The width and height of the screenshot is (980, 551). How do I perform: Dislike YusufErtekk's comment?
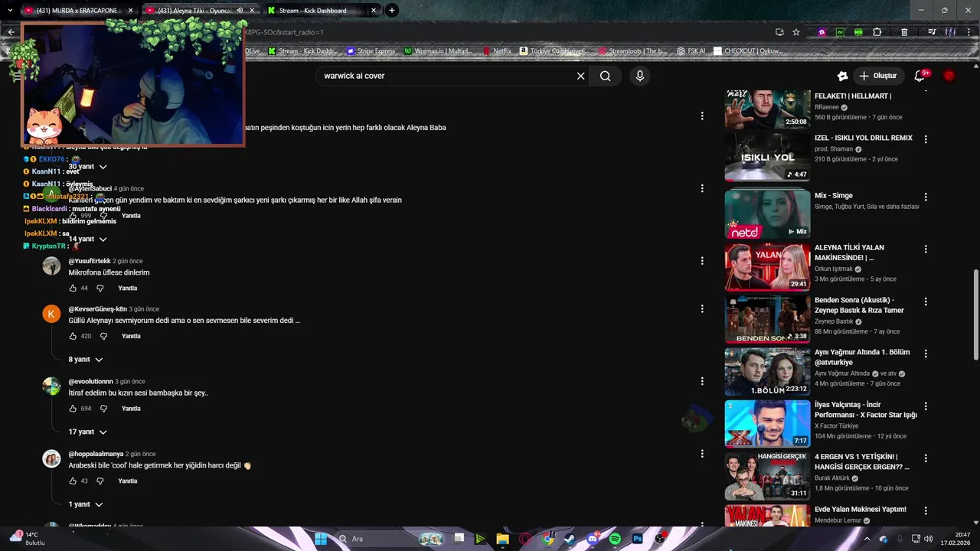[x=100, y=289]
